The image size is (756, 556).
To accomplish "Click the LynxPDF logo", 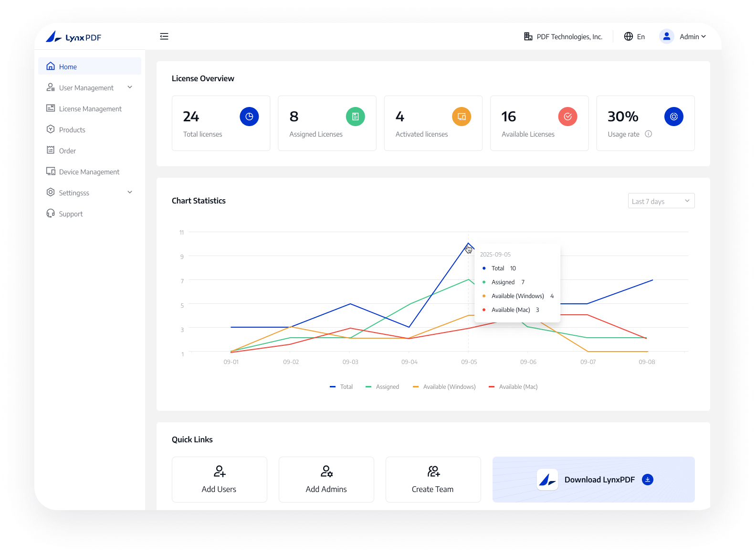I will (73, 37).
